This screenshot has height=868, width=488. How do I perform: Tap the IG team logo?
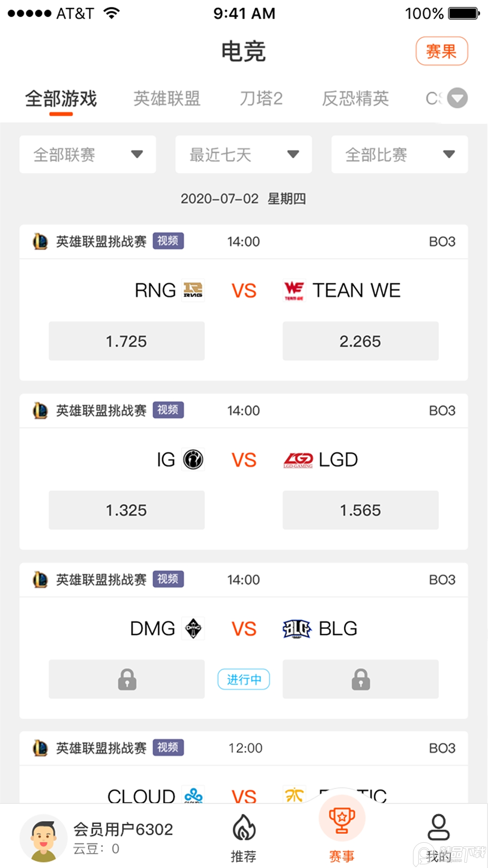[193, 459]
